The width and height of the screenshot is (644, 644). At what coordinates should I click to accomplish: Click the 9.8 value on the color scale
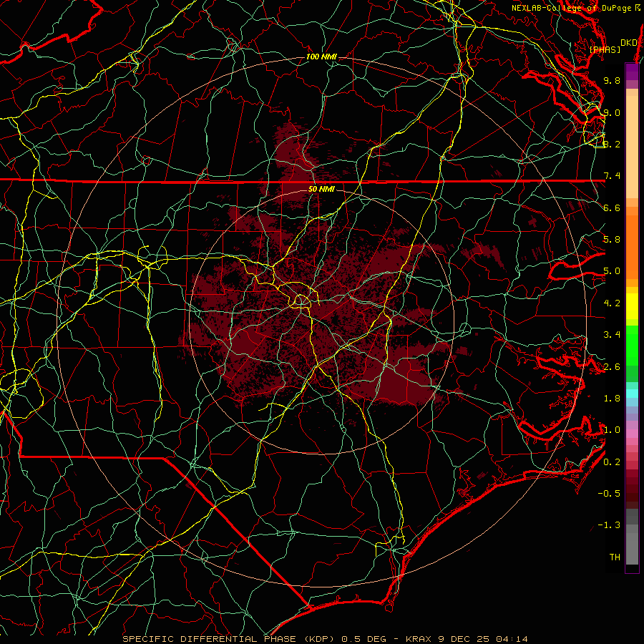(612, 80)
